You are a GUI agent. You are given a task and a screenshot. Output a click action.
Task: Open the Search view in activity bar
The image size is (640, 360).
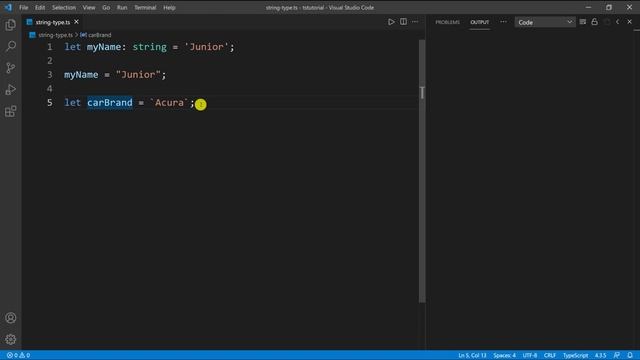[x=11, y=46]
